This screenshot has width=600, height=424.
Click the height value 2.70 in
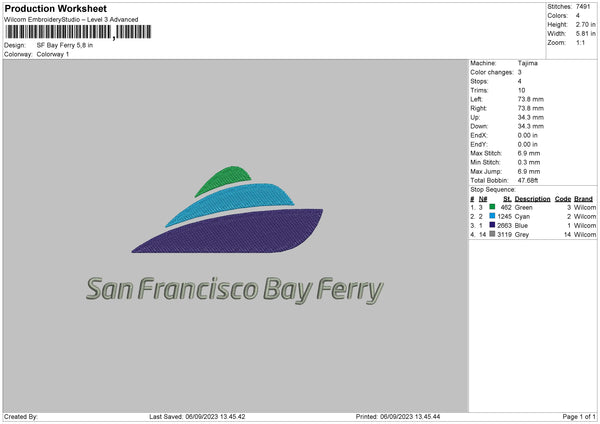tap(586, 24)
